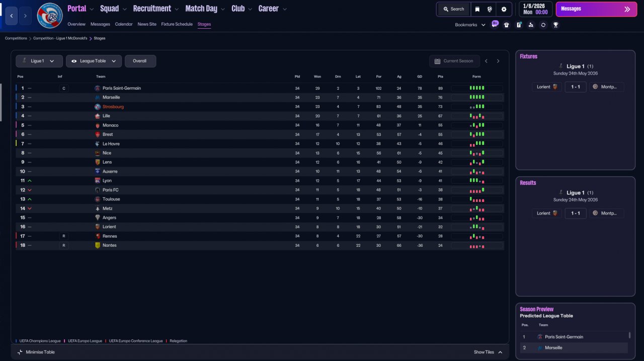Click the Le Havre team name in table

coord(111,144)
